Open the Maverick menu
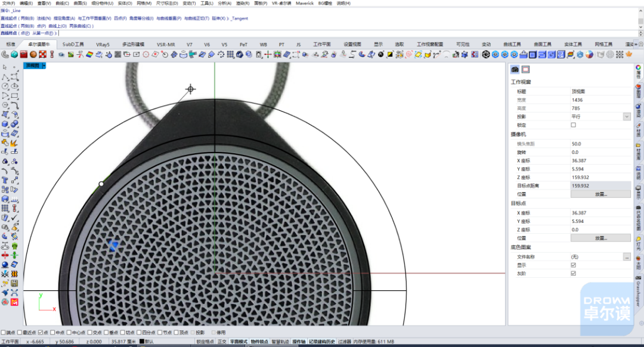The image size is (644, 347). pos(304,4)
